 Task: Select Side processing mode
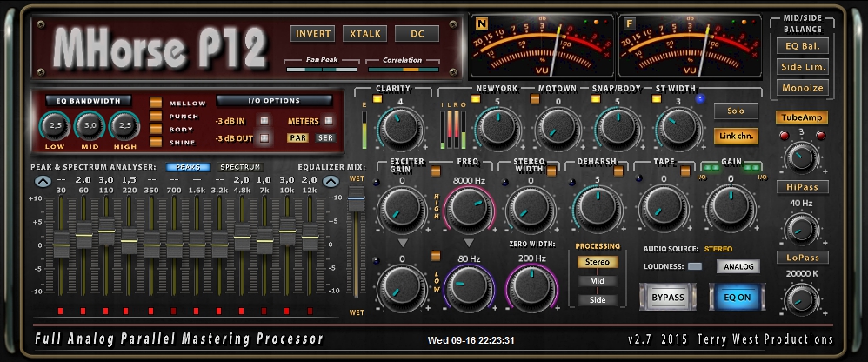(598, 300)
